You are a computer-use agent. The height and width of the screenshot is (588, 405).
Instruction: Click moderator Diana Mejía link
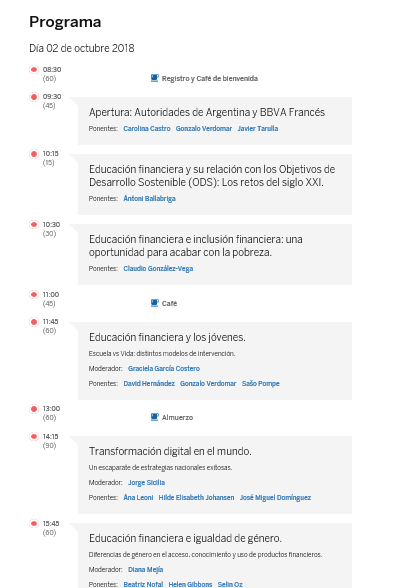[x=146, y=570]
